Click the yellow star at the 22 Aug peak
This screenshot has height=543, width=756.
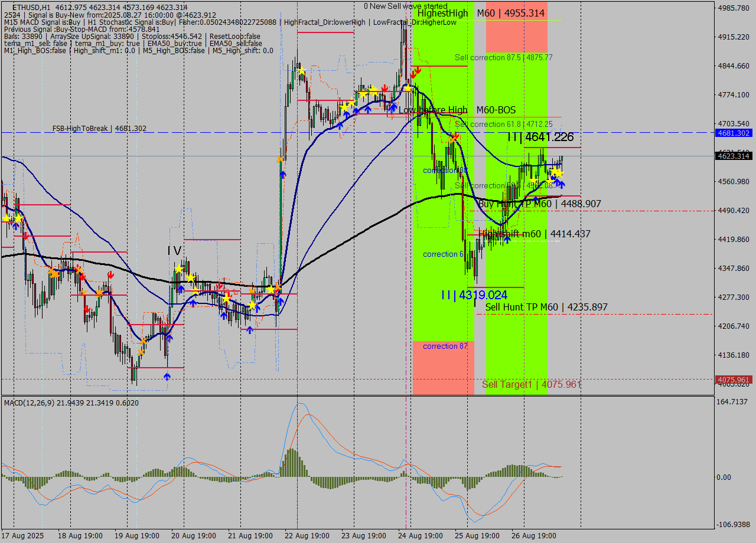point(302,71)
